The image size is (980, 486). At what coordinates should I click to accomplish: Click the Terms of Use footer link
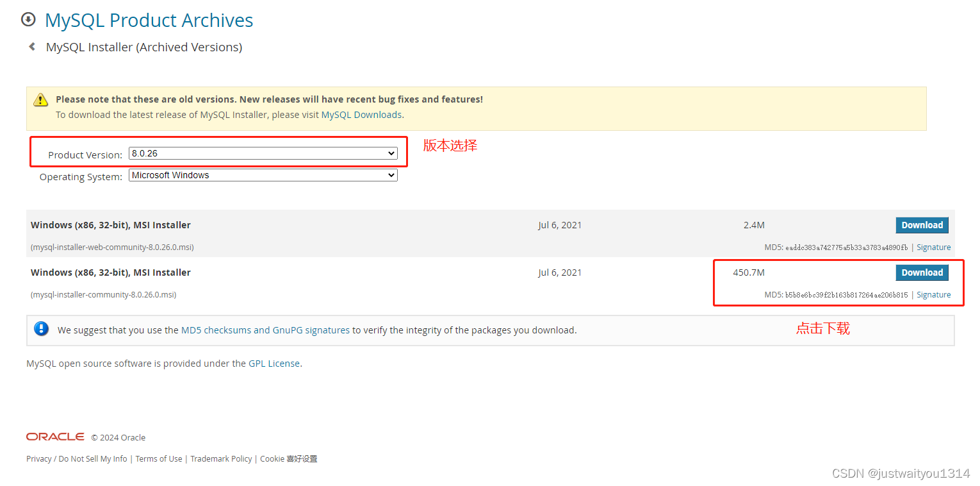click(x=159, y=458)
